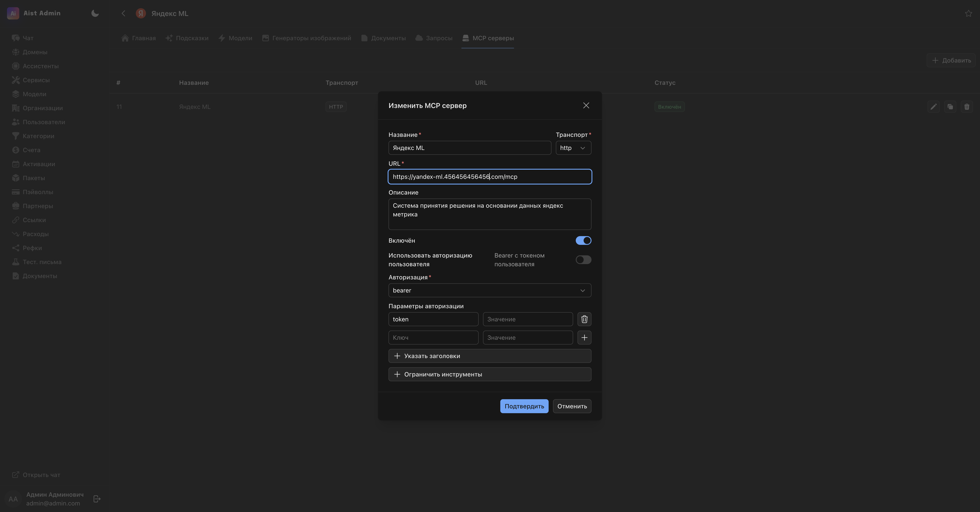
Task: Open the Документы tab
Action: 383,38
